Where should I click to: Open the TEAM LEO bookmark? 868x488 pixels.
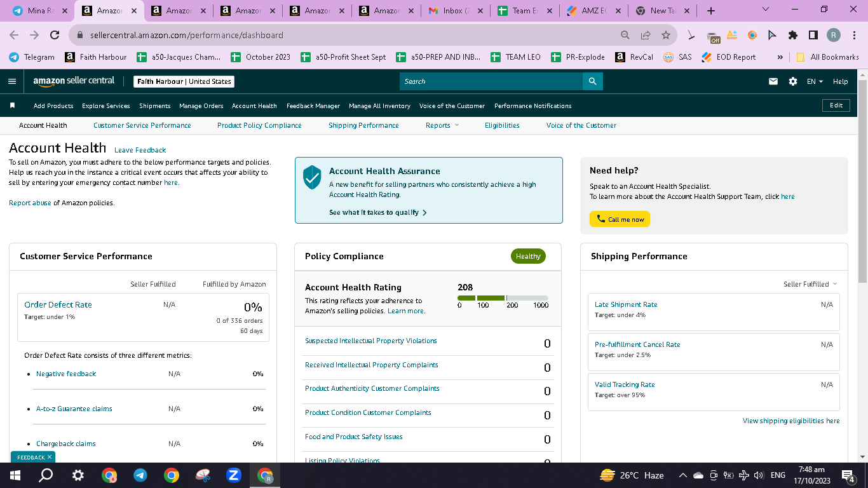[516, 57]
